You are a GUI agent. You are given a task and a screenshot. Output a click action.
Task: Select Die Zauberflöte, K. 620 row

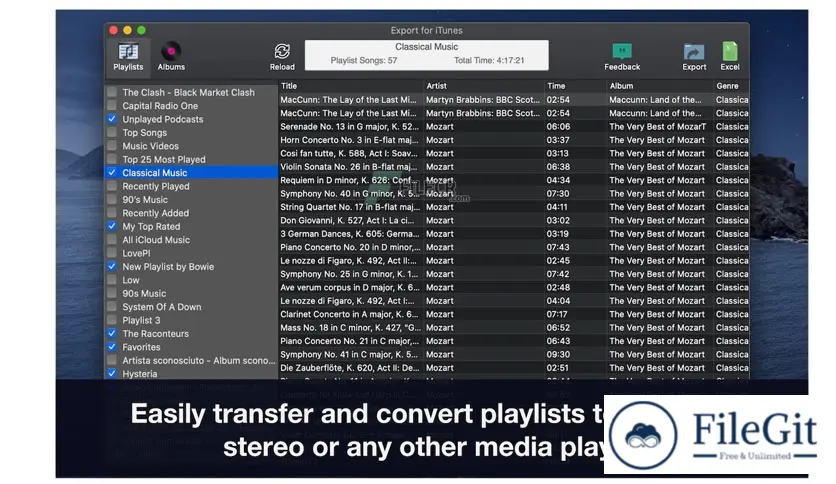(x=513, y=368)
